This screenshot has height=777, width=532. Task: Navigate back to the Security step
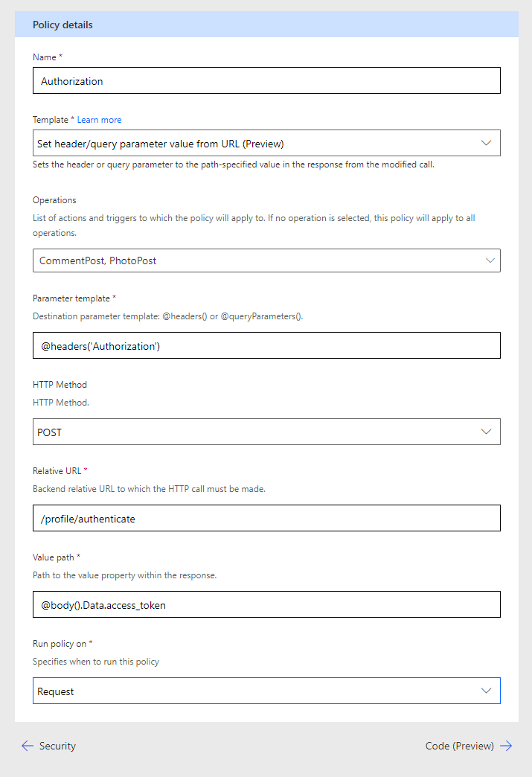(57, 746)
